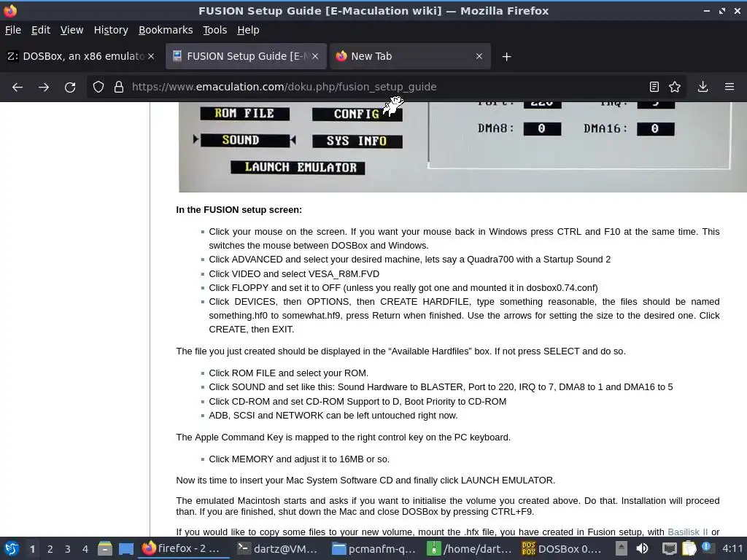747x560 pixels.
Task: Click the 'Click VIDEO and select VESA_R8M.FVD' line
Action: click(294, 274)
